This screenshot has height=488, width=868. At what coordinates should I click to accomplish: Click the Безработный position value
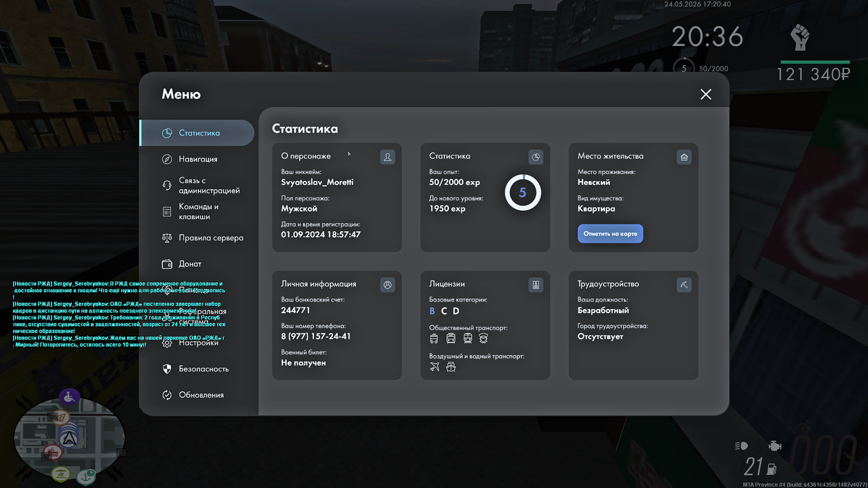[604, 310]
